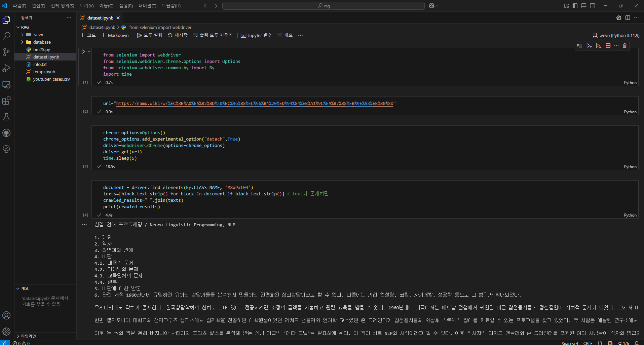Select the dataset.ipynb editor tab
The image size is (644, 345).
(100, 18)
